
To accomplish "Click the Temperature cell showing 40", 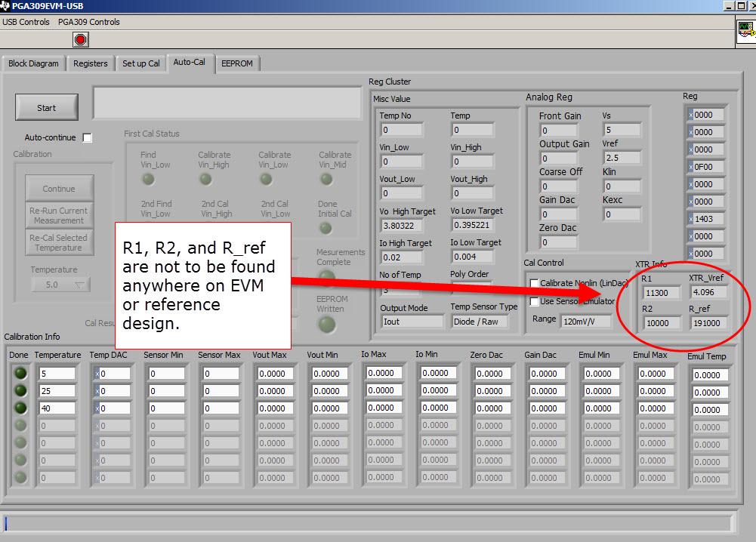I will [x=57, y=408].
